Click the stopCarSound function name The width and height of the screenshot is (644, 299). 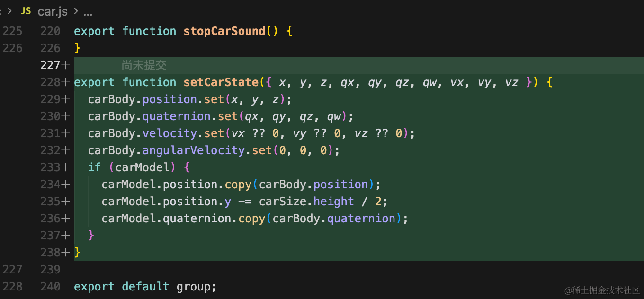224,31
